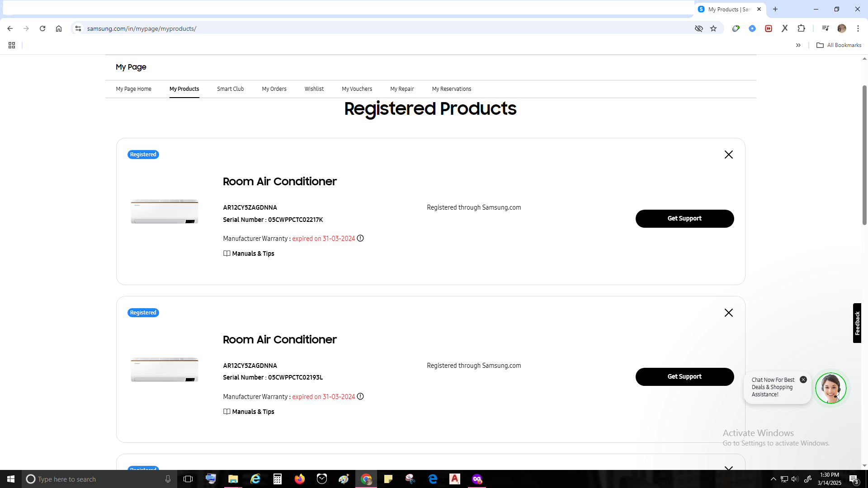Bookmark this page with the star icon
The width and height of the screenshot is (868, 488).
coord(713,28)
